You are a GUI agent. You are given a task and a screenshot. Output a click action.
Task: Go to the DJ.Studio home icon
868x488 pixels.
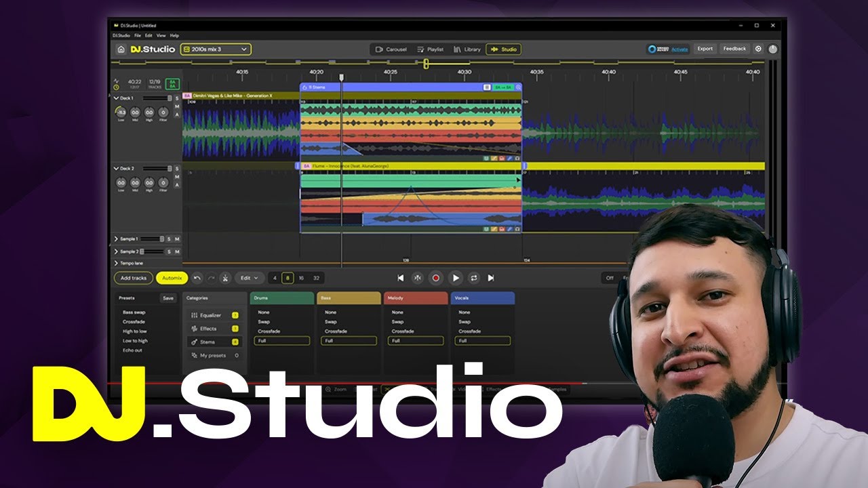click(121, 49)
